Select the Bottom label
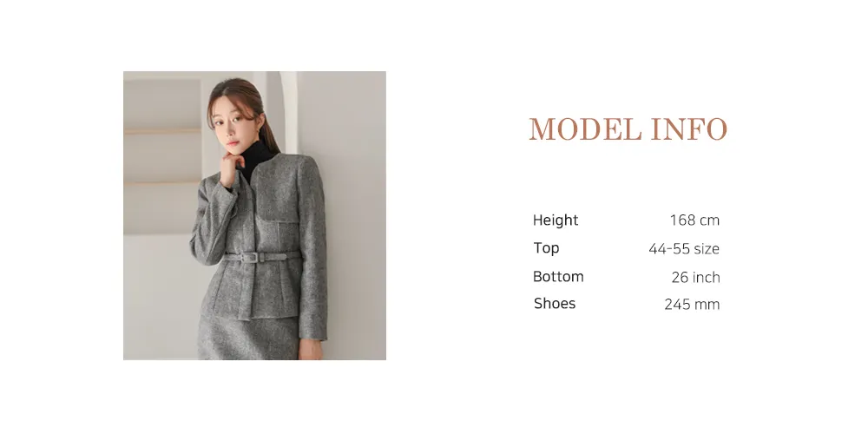868x434 pixels. pos(558,276)
